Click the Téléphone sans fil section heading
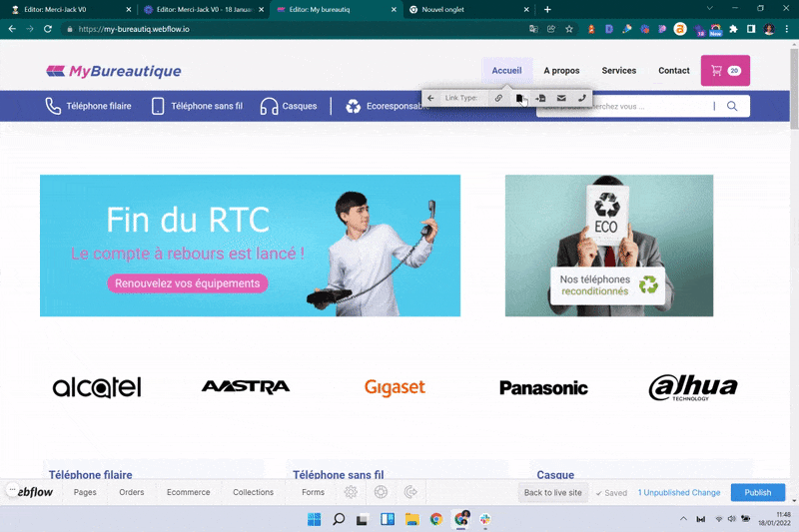Image resolution: width=799 pixels, height=532 pixels. pos(339,474)
